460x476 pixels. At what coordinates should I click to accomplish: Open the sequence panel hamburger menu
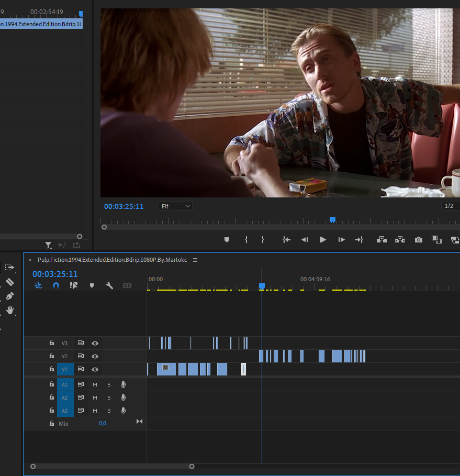[195, 260]
